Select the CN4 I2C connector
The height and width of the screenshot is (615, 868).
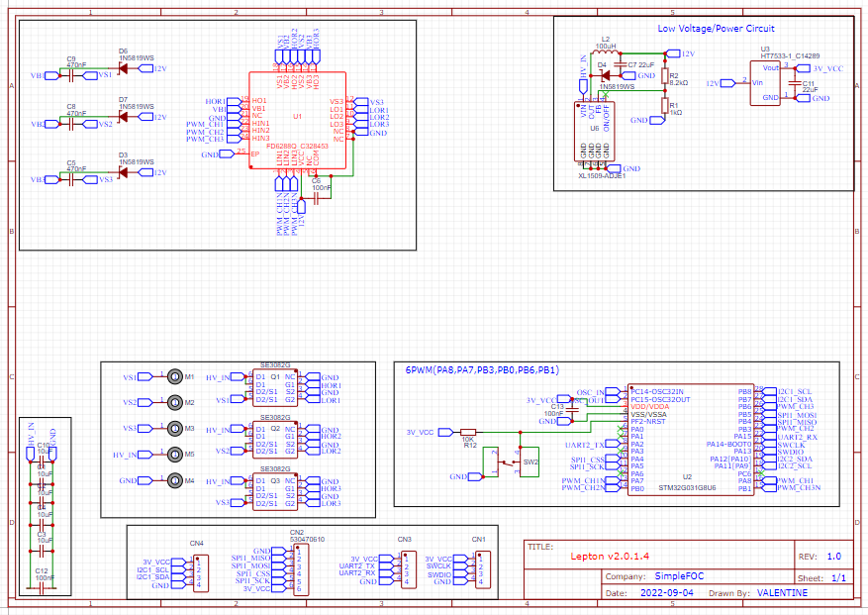pos(200,573)
